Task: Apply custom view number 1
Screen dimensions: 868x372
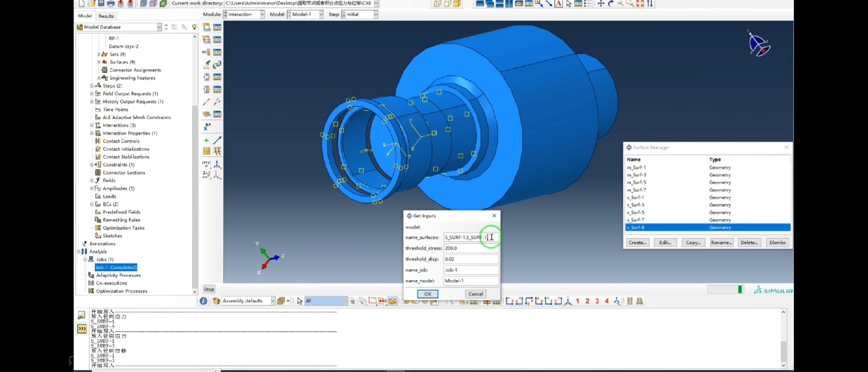Action: [578, 301]
